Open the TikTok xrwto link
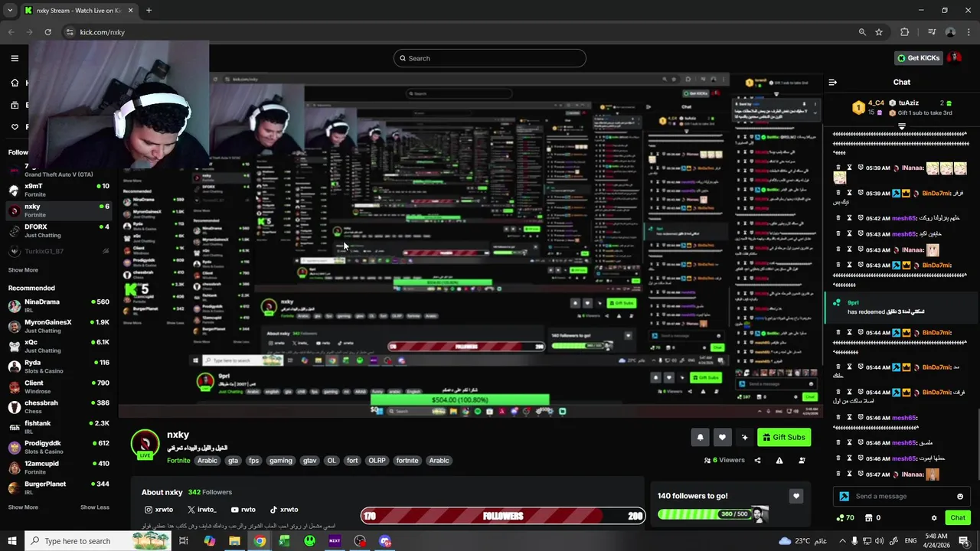 pos(284,510)
